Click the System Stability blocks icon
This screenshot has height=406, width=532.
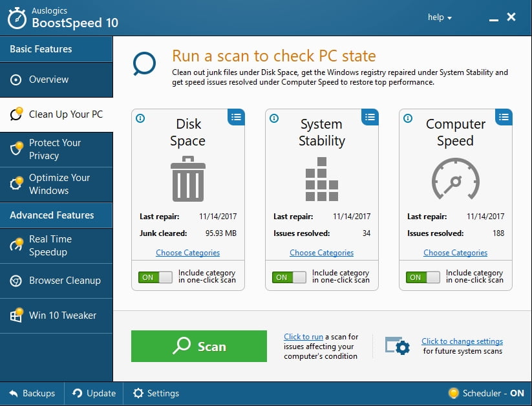pos(321,182)
